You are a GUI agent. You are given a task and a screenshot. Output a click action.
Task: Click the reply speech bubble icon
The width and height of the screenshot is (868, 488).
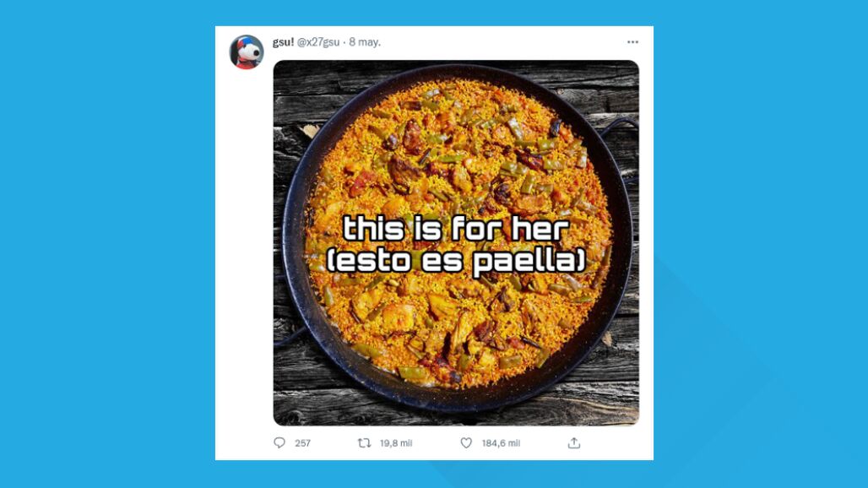(x=279, y=442)
